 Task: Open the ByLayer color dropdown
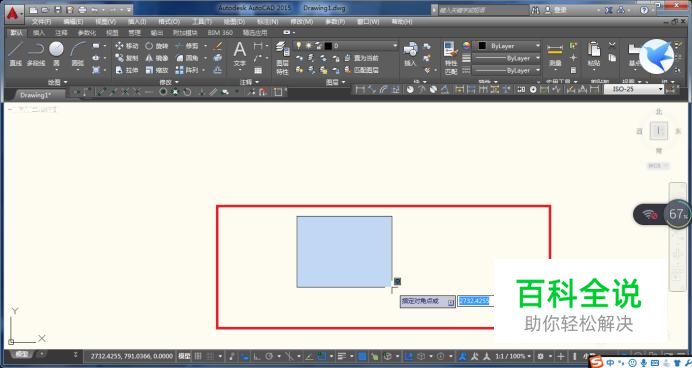point(508,46)
